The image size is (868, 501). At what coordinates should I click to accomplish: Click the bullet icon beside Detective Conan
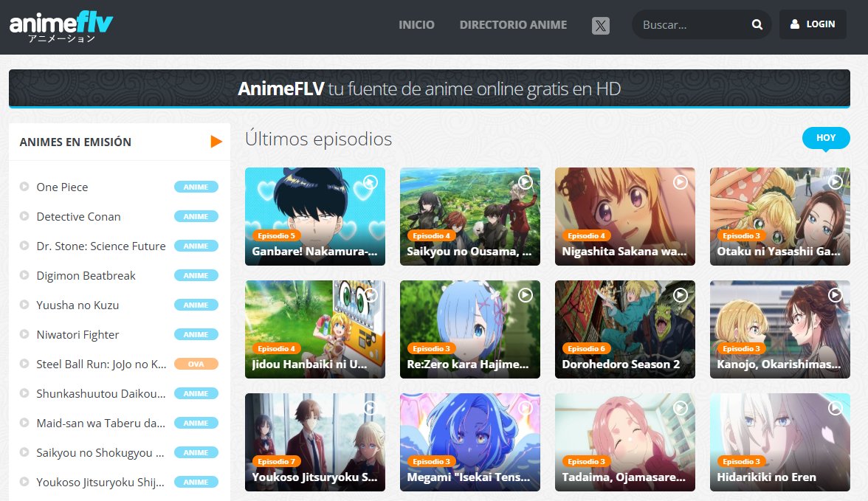point(24,216)
